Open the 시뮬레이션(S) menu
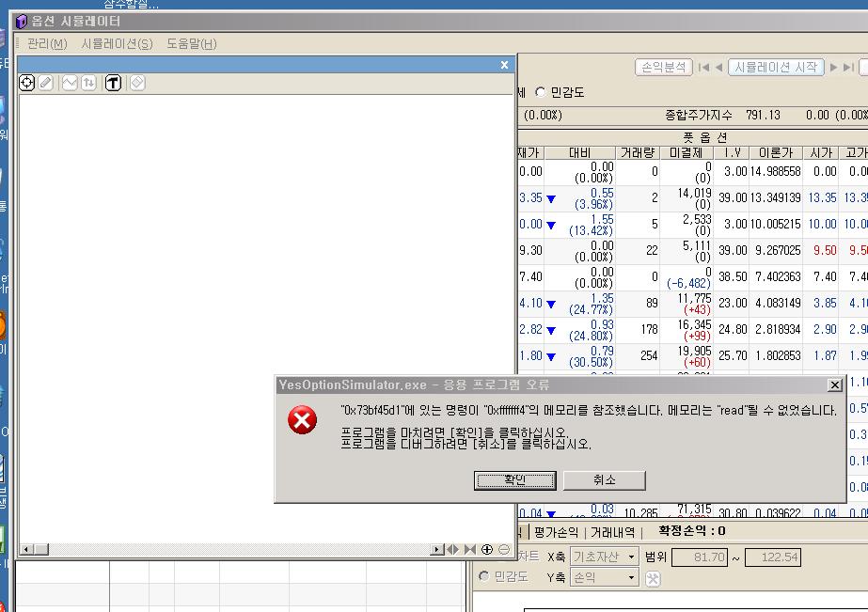Image resolution: width=868 pixels, height=612 pixels. (x=117, y=43)
